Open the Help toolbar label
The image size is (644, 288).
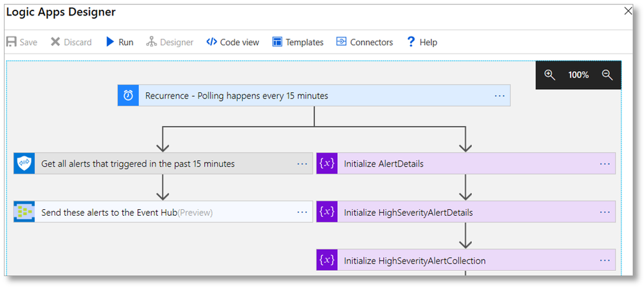429,43
